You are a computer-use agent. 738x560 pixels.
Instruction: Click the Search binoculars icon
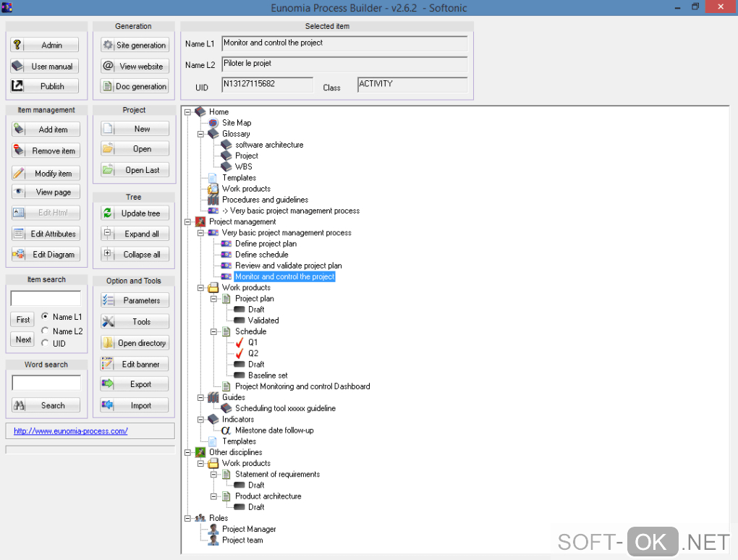click(20, 404)
